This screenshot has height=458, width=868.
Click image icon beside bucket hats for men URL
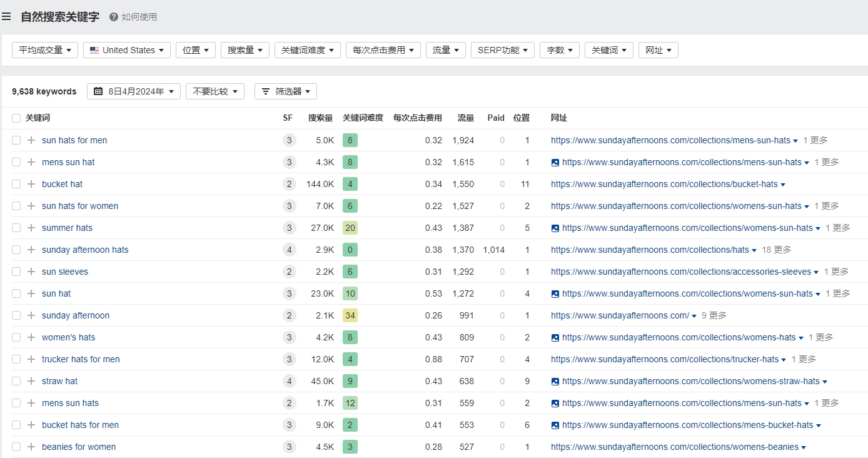pyautogui.click(x=555, y=425)
